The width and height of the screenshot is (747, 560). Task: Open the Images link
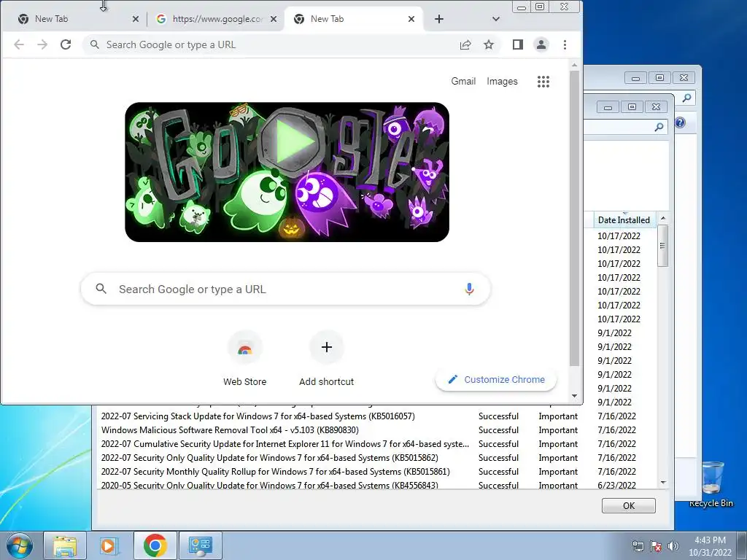coord(502,82)
